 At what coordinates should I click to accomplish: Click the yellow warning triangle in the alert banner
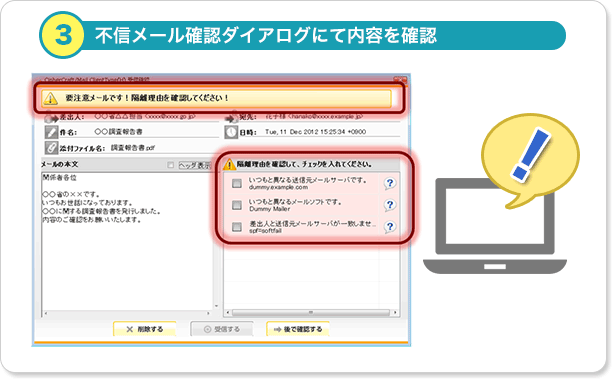[x=50, y=98]
